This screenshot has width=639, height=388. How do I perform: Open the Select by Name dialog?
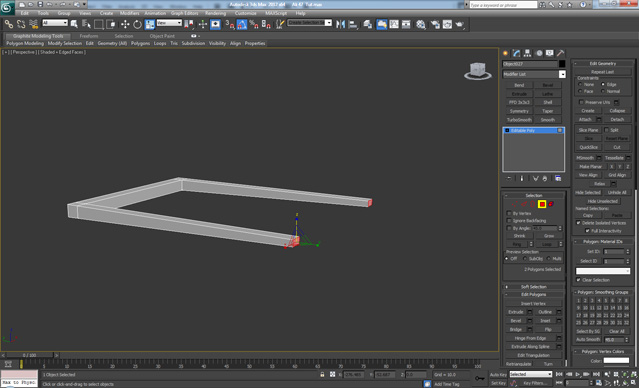pyautogui.click(x=86, y=24)
